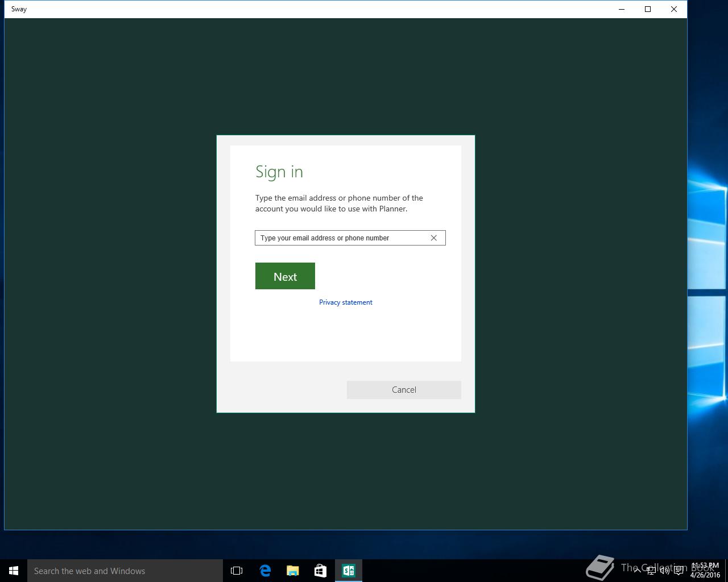Open Task View from the taskbar
The image size is (728, 582).
tap(237, 571)
